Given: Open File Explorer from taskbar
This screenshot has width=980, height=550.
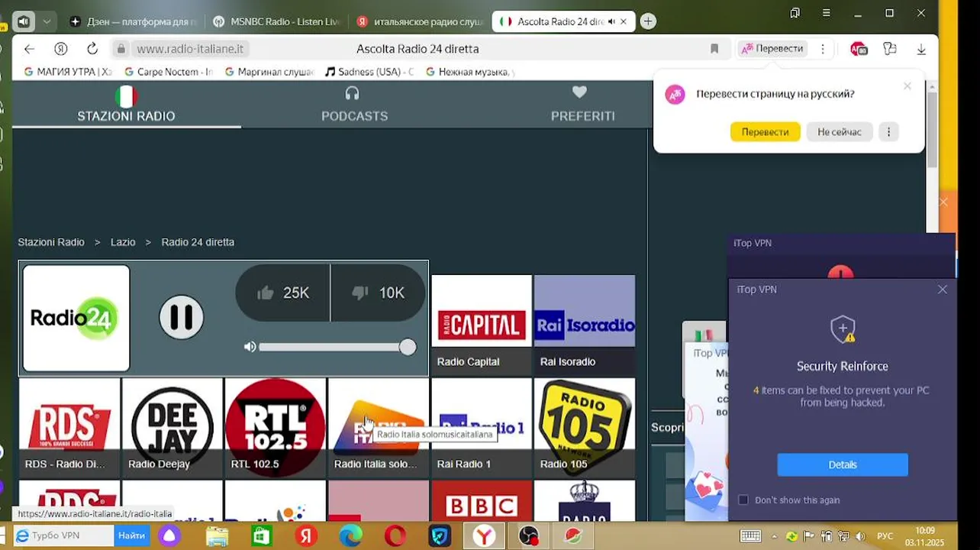Looking at the screenshot, I should click(217, 535).
